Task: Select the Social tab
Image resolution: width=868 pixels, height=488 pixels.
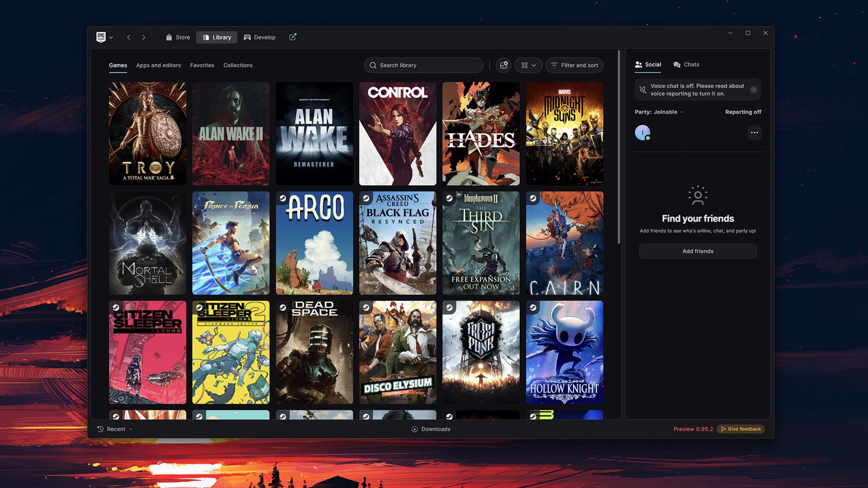Action: click(648, 65)
